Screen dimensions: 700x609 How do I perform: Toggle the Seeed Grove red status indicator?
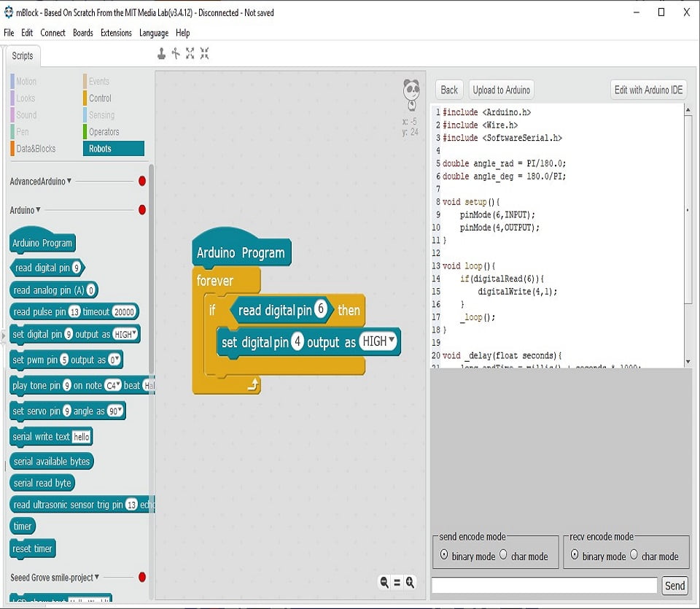[142, 577]
